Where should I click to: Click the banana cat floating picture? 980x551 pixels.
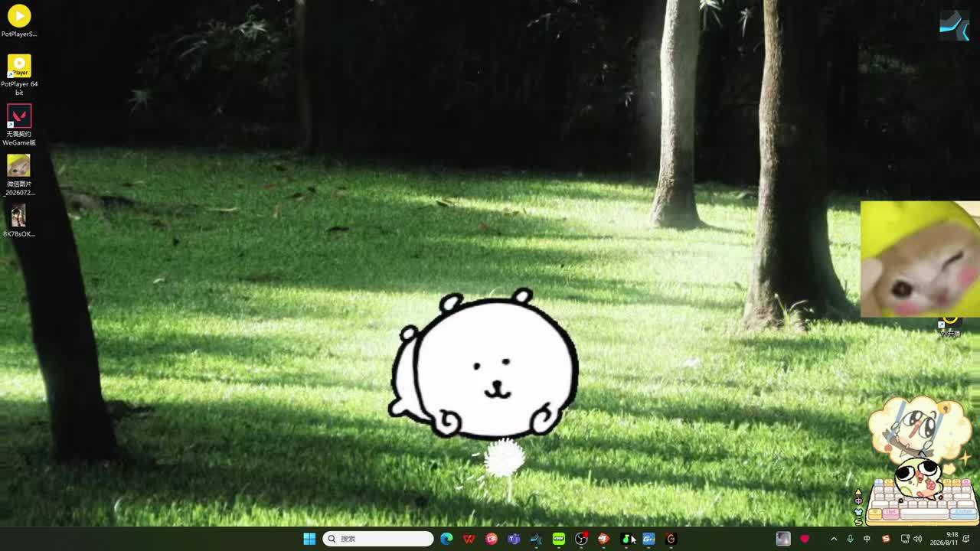click(x=920, y=259)
